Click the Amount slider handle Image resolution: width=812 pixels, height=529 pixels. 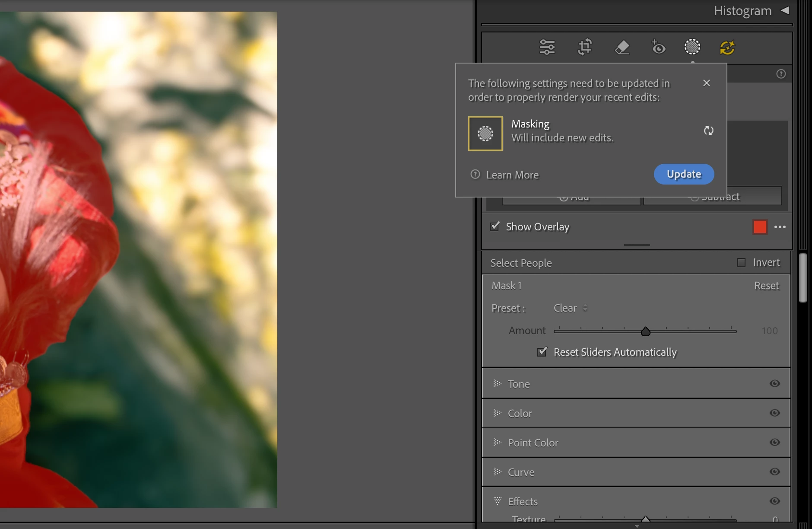click(x=645, y=331)
